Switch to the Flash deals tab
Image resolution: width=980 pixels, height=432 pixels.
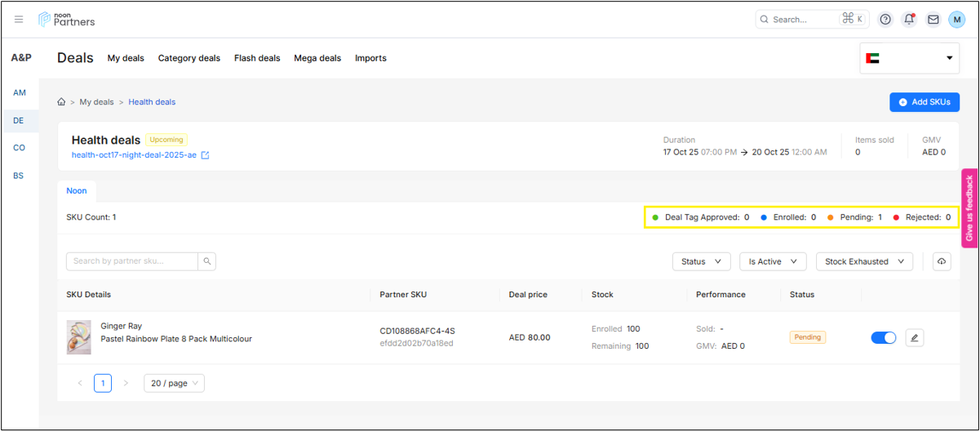257,58
